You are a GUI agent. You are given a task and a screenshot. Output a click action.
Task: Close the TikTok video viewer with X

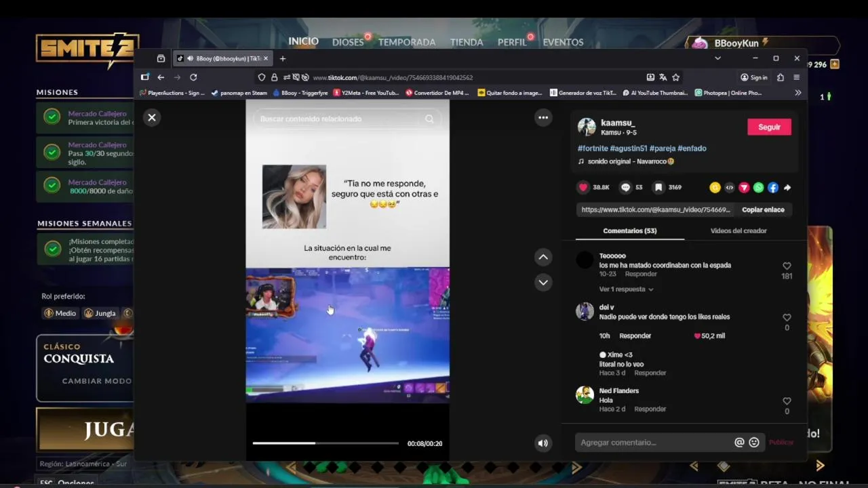click(152, 117)
